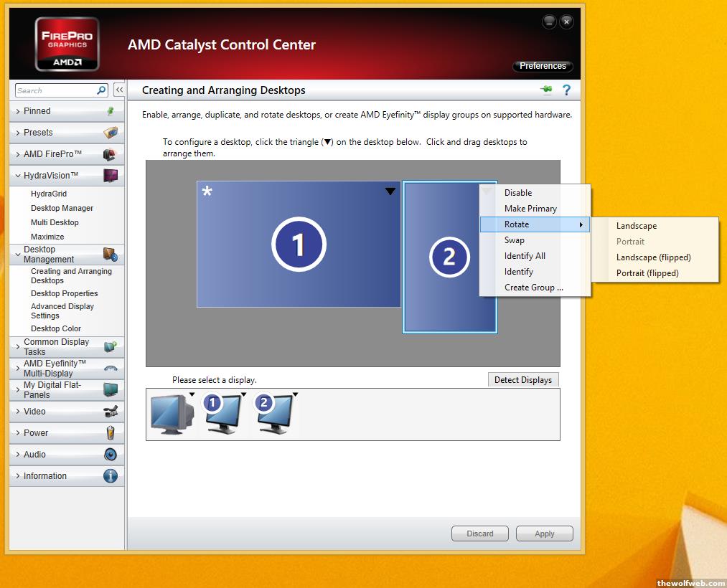
Task: Collapse the HydraVision section
Action: coord(50,176)
